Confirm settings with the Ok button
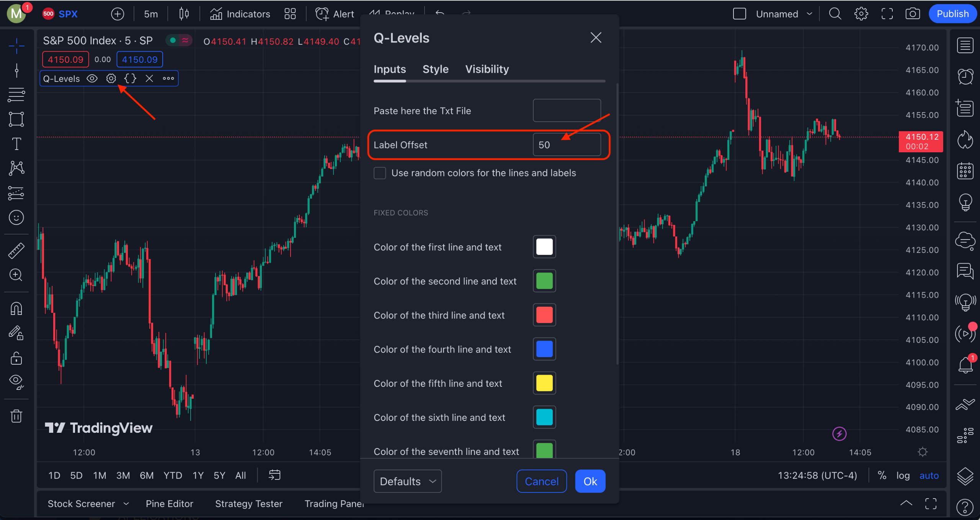This screenshot has height=520, width=980. pos(590,481)
